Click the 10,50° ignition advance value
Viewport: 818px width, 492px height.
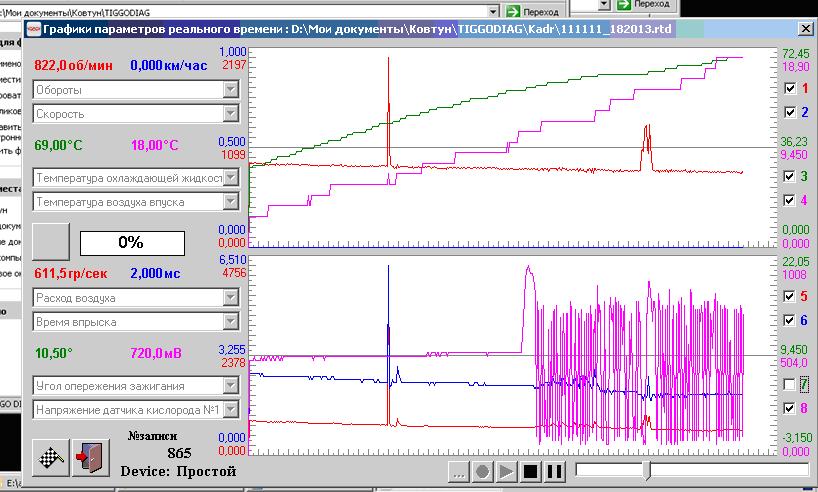tap(53, 353)
